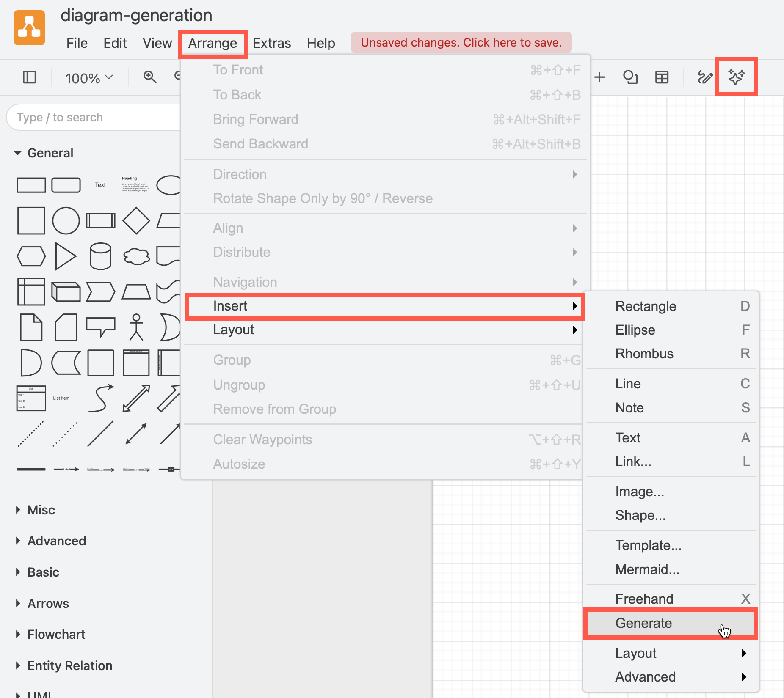The width and height of the screenshot is (784, 698).
Task: Select the cylinder shape in General shapes
Action: pyautogui.click(x=100, y=256)
